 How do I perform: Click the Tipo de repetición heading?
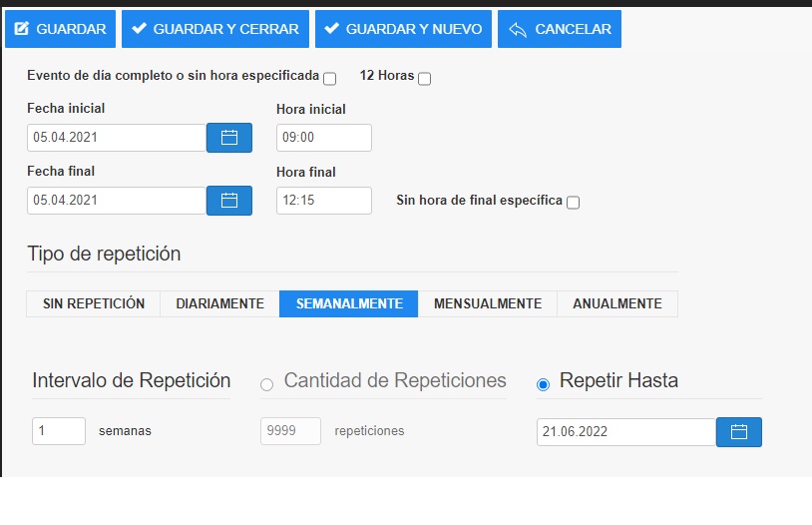point(104,254)
